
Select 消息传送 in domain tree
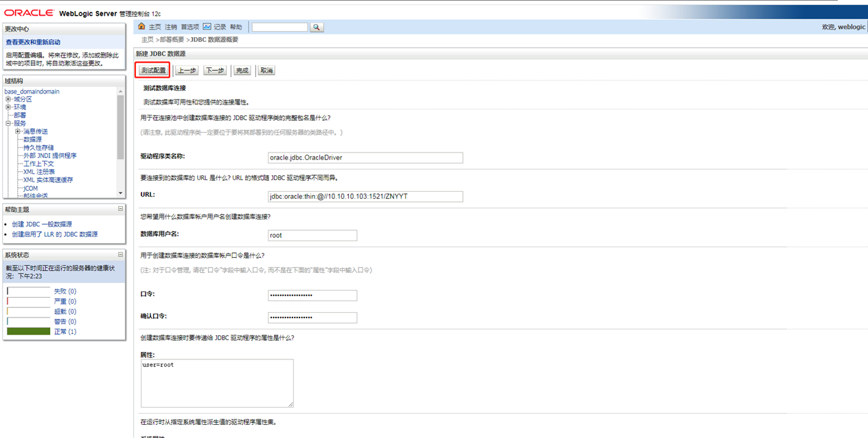pyautogui.click(x=36, y=131)
